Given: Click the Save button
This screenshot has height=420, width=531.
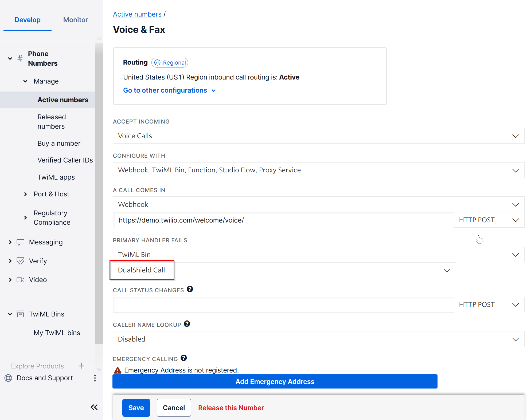Looking at the screenshot, I should pyautogui.click(x=136, y=408).
